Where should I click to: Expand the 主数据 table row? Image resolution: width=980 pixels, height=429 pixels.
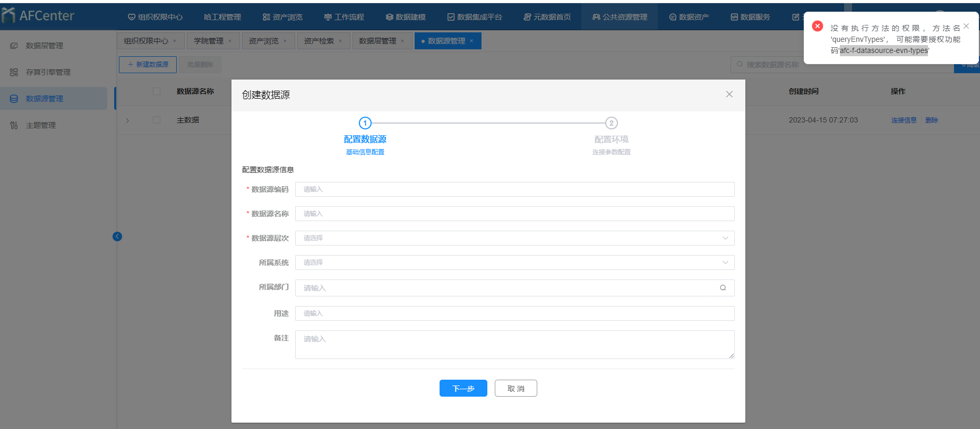pyautogui.click(x=127, y=120)
